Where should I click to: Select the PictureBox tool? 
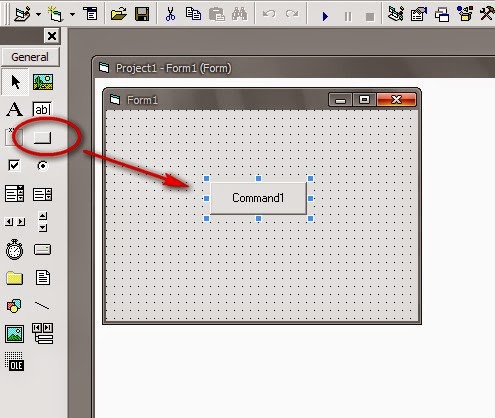click(43, 82)
